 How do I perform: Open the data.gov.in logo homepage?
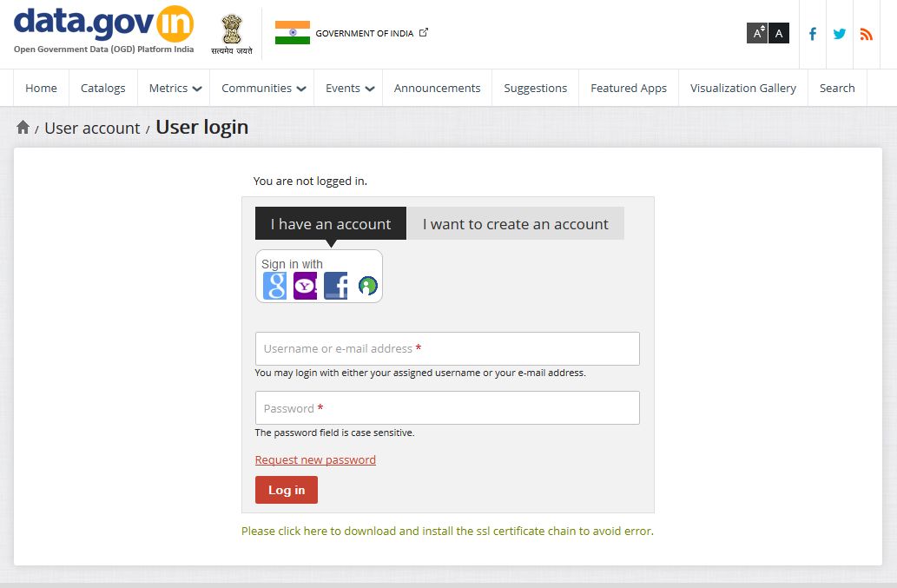pyautogui.click(x=103, y=30)
